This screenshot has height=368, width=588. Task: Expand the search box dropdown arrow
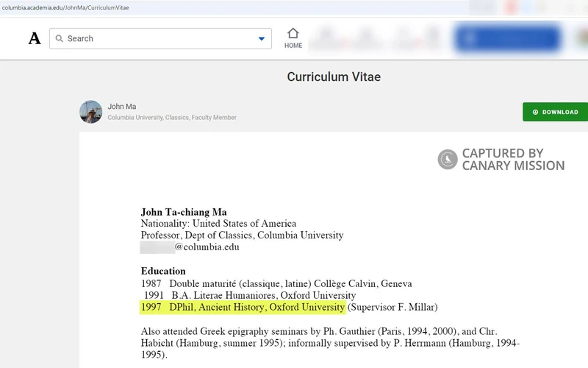[x=262, y=39]
